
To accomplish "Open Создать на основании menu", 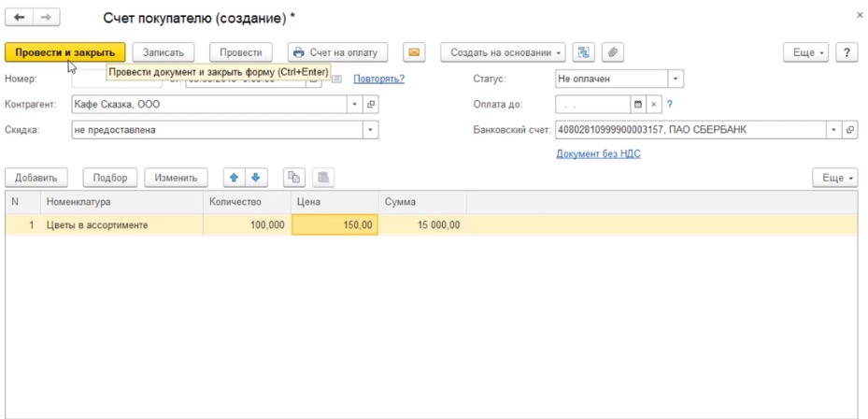I will tap(506, 52).
